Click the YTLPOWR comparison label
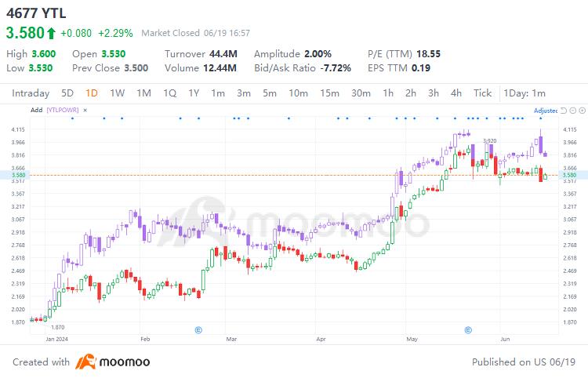Image resolution: width=588 pixels, height=378 pixels. 63,111
